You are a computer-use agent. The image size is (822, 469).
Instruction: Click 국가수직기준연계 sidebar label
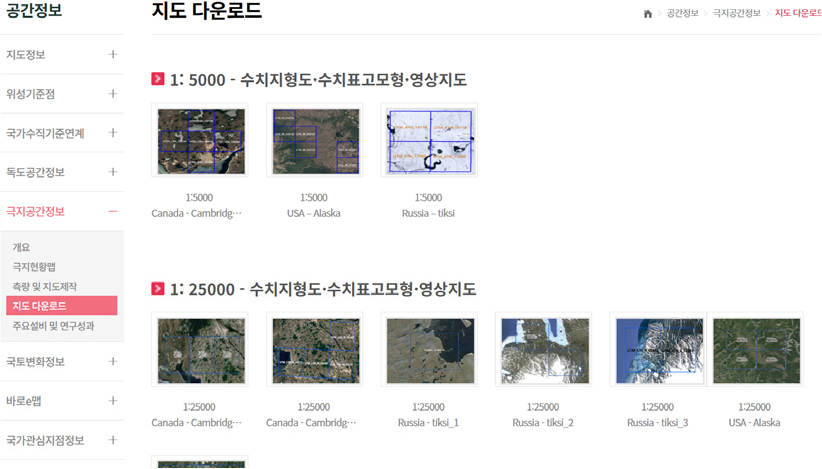point(45,133)
